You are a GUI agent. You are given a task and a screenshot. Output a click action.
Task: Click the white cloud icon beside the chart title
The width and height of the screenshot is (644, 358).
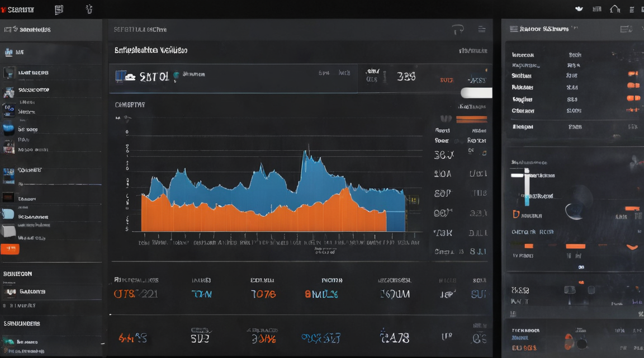[x=131, y=77]
